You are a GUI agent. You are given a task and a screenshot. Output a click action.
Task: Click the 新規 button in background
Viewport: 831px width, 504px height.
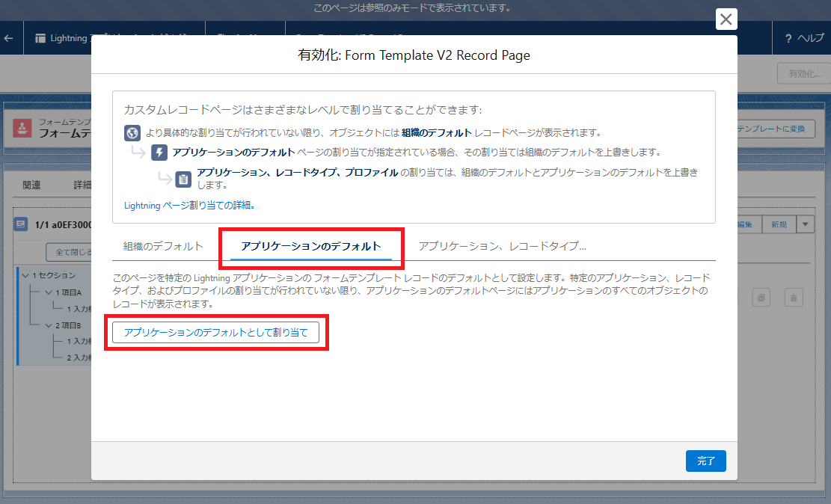pyautogui.click(x=779, y=225)
